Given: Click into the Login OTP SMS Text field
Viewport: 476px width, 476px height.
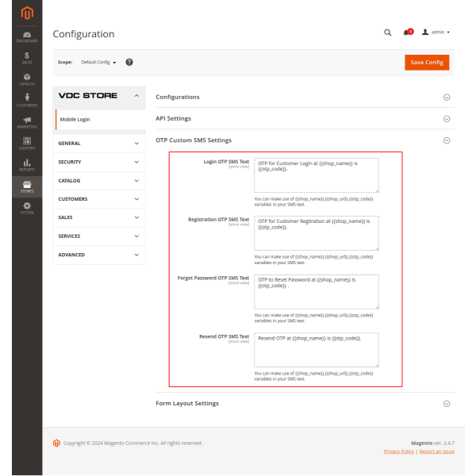Looking at the screenshot, I should click(x=316, y=175).
